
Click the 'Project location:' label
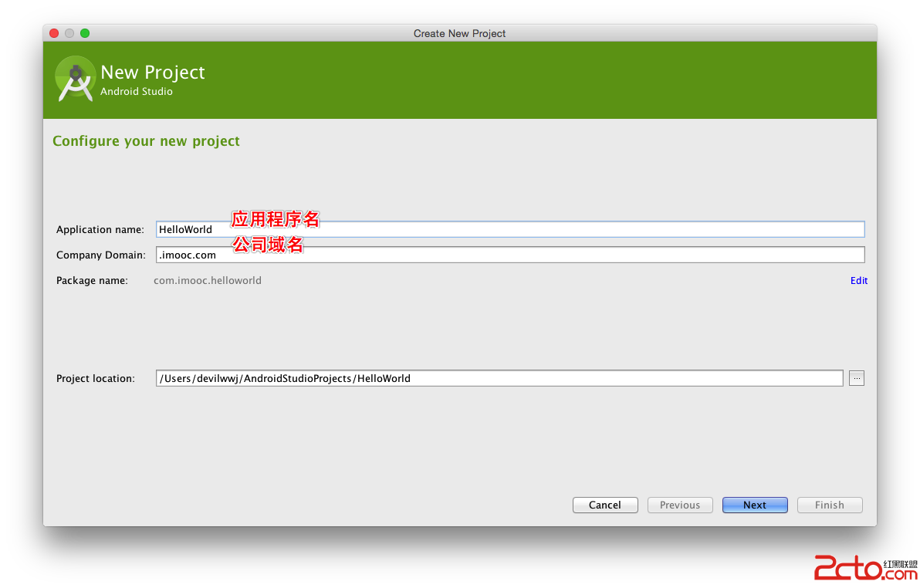(x=96, y=379)
